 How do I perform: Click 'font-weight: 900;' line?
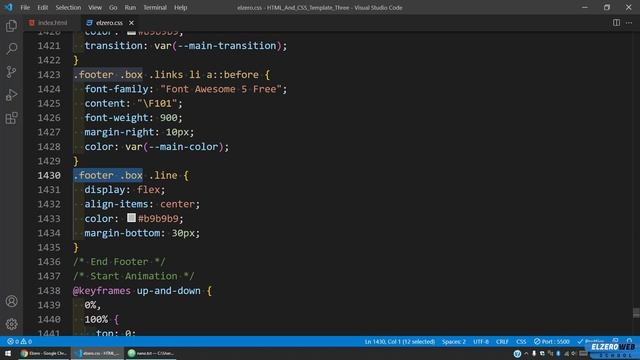(133, 118)
